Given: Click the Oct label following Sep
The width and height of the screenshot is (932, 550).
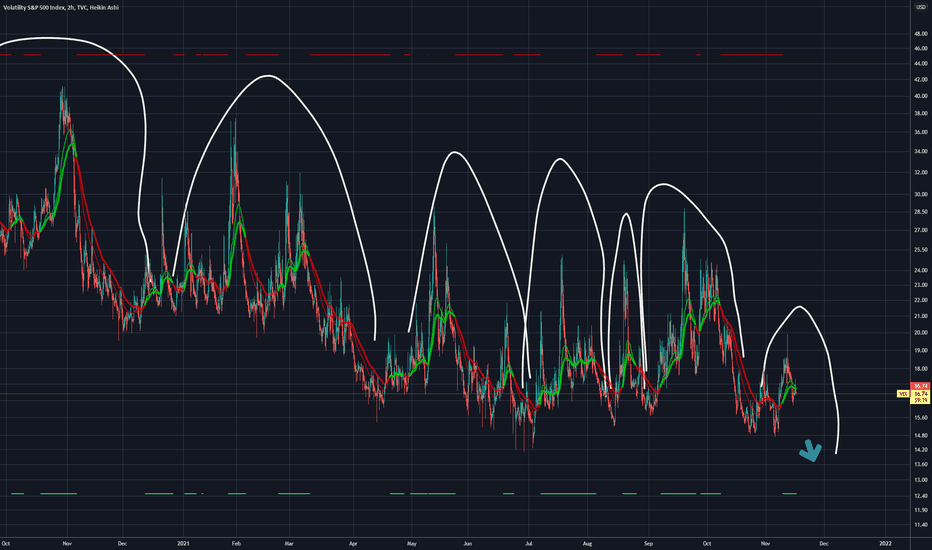Looking at the screenshot, I should pyautogui.click(x=707, y=543).
